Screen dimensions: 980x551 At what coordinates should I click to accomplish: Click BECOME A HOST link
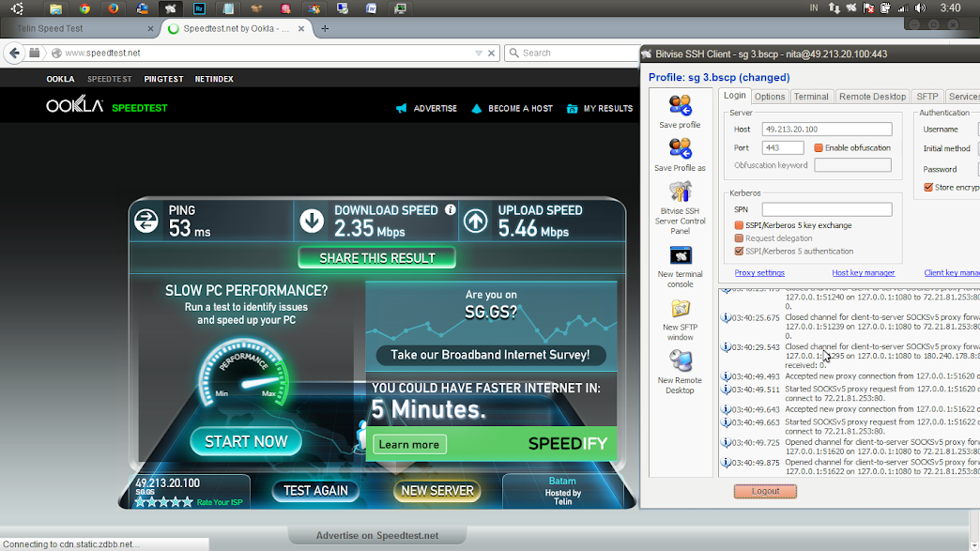click(512, 109)
